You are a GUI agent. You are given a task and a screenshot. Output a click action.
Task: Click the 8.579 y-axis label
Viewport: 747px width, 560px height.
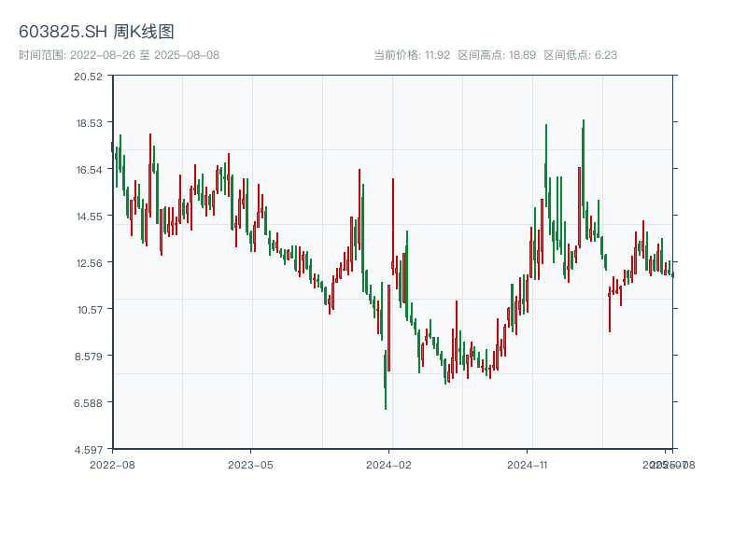(x=89, y=356)
